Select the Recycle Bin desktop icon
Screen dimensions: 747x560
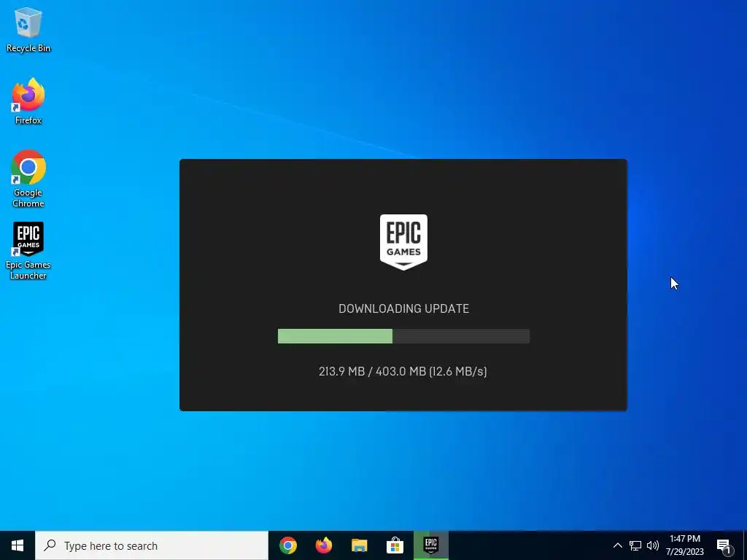(x=28, y=29)
